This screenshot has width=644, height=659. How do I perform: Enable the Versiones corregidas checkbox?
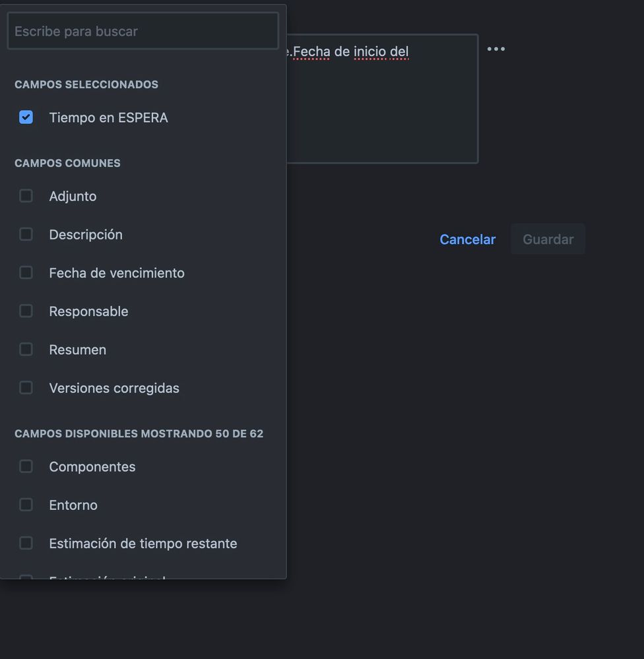pyautogui.click(x=26, y=387)
